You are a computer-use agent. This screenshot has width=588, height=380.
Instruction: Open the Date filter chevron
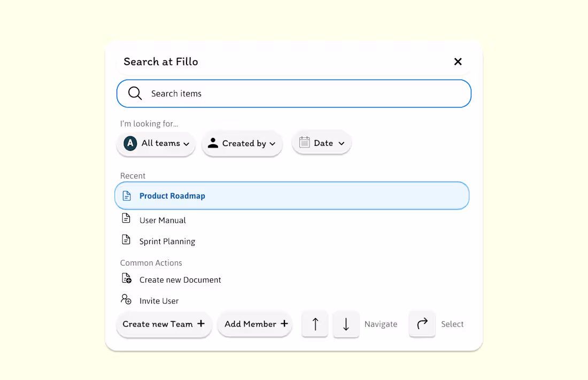341,143
